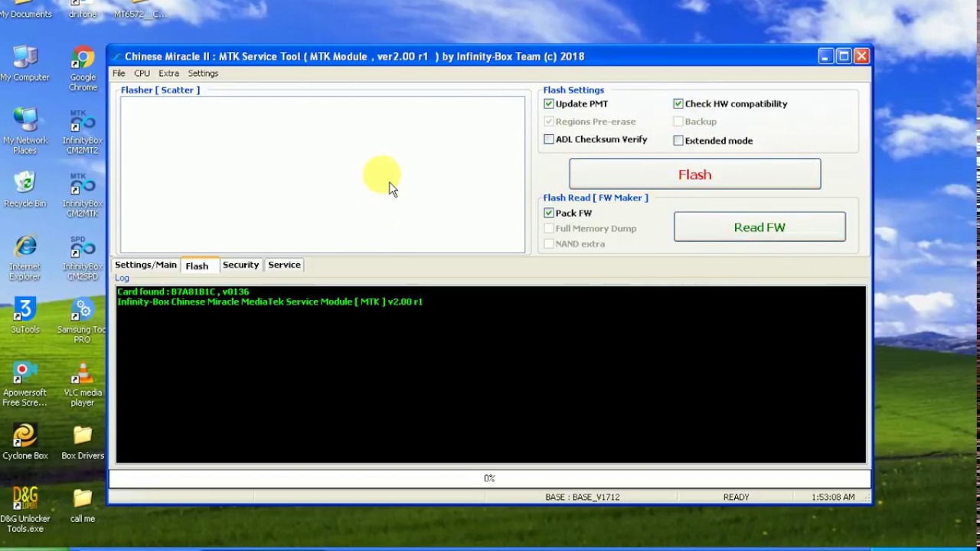Screen dimensions: 980x551
Task: Click the black log output area
Action: click(x=491, y=375)
